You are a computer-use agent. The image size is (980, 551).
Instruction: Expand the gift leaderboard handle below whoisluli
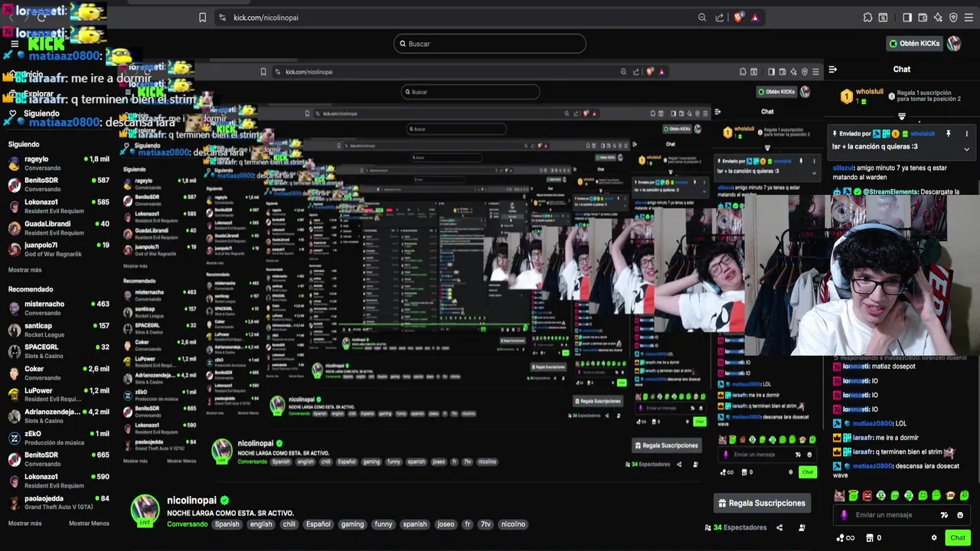tap(902, 117)
